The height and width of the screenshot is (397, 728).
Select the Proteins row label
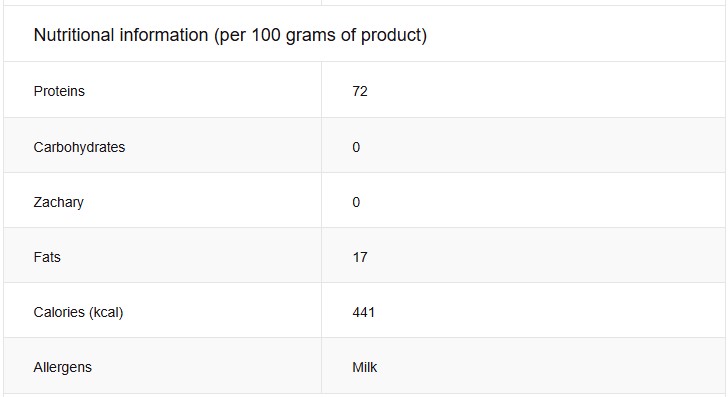point(59,91)
